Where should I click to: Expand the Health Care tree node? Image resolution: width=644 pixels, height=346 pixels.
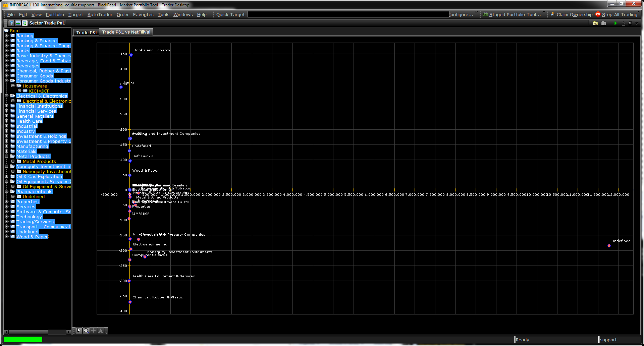(x=6, y=121)
